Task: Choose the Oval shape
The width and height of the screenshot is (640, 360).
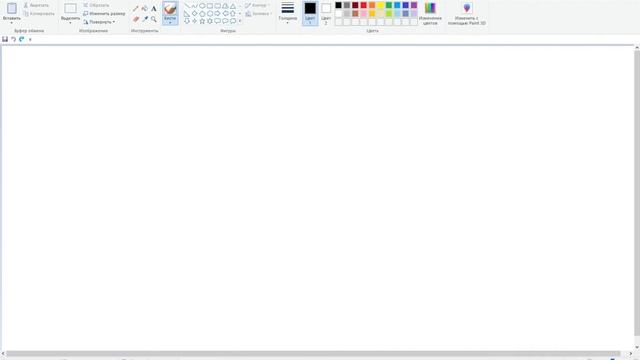Action: 202,6
